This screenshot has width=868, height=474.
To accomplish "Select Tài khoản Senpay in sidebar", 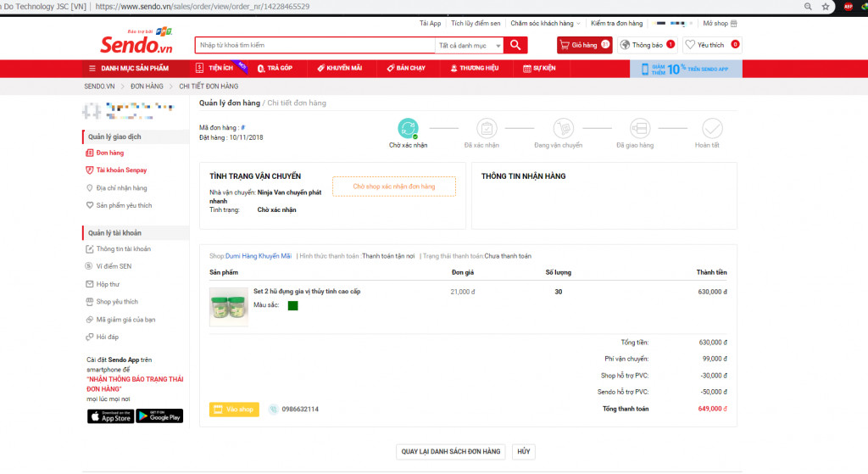I will (120, 170).
